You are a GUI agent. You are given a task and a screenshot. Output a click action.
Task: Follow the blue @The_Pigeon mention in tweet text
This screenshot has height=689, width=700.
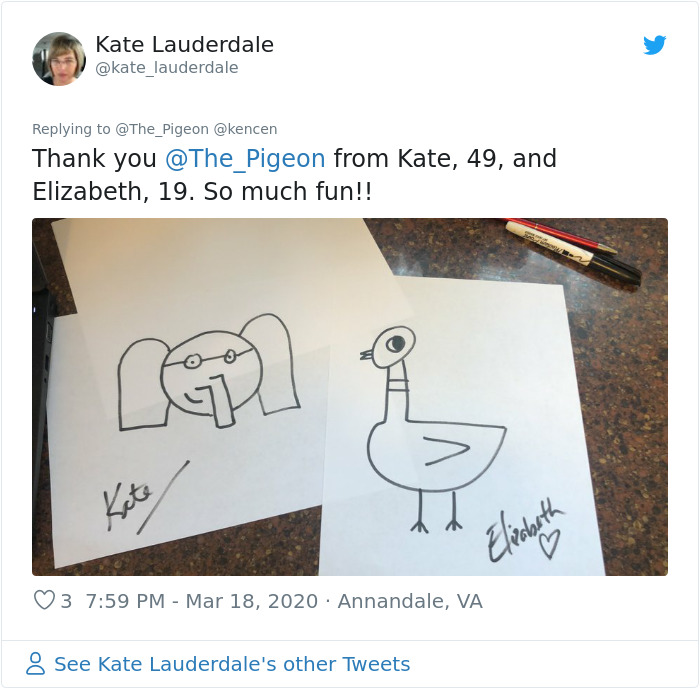coord(245,159)
